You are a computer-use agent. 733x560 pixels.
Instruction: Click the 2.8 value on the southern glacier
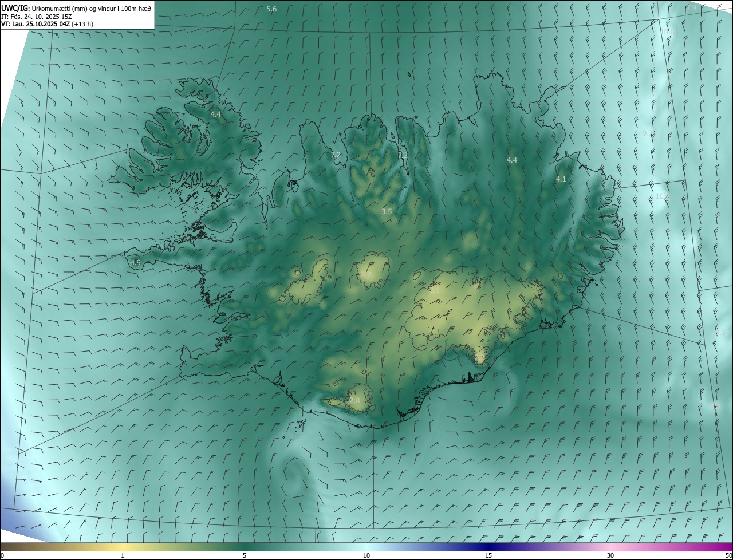(x=355, y=401)
